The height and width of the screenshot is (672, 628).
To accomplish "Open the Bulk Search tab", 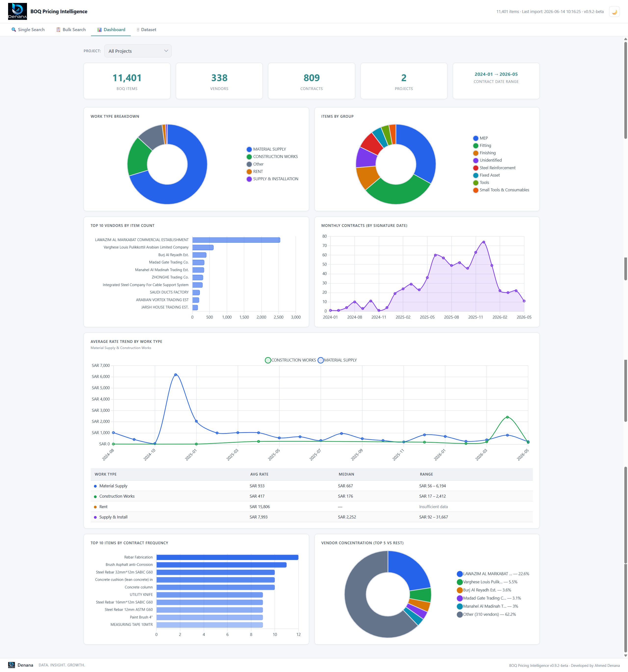I will tap(71, 30).
